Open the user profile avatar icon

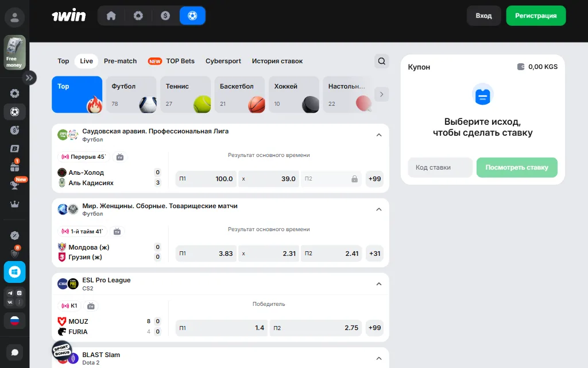14,17
